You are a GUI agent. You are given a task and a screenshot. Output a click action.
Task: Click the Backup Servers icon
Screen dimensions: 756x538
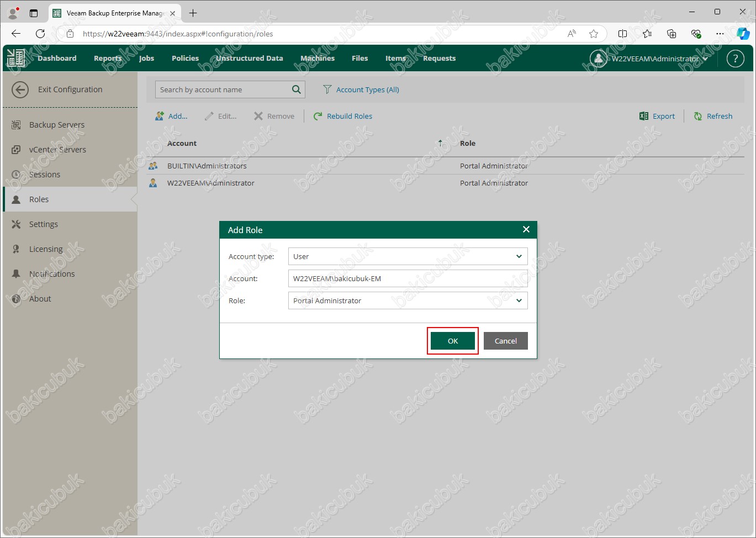click(16, 125)
